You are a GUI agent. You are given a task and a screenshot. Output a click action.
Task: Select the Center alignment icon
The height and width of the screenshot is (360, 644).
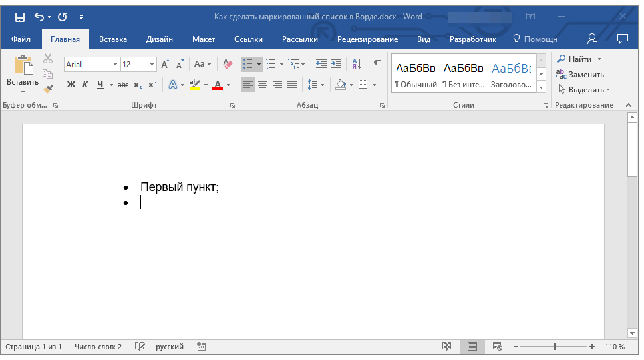(263, 85)
